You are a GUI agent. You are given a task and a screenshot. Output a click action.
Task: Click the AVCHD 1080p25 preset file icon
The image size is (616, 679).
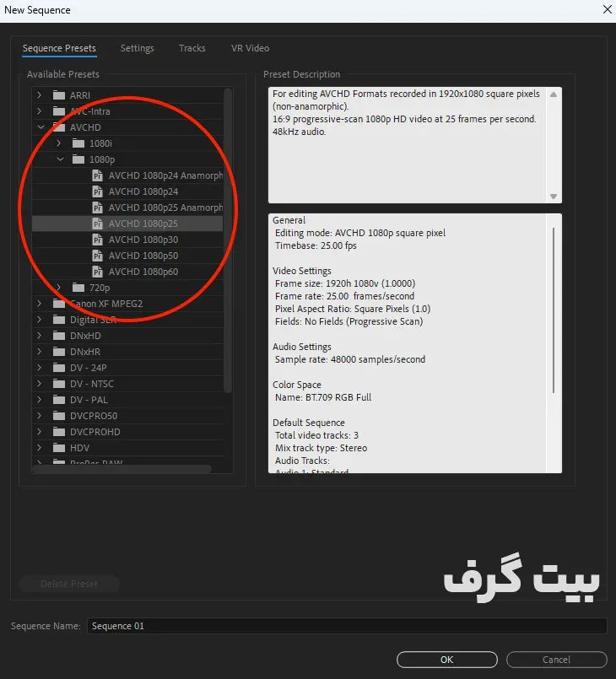[98, 224]
